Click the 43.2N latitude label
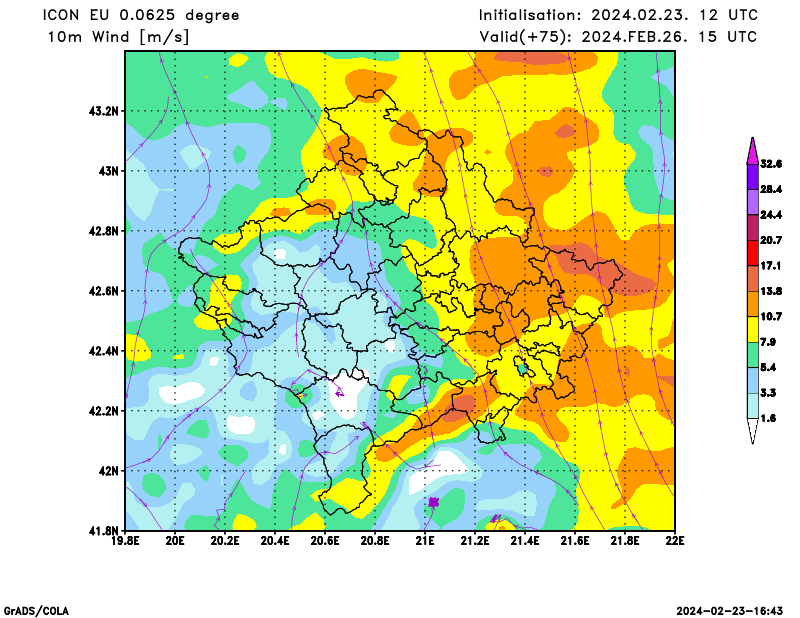Image resolution: width=800 pixels, height=618 pixels. 104,111
